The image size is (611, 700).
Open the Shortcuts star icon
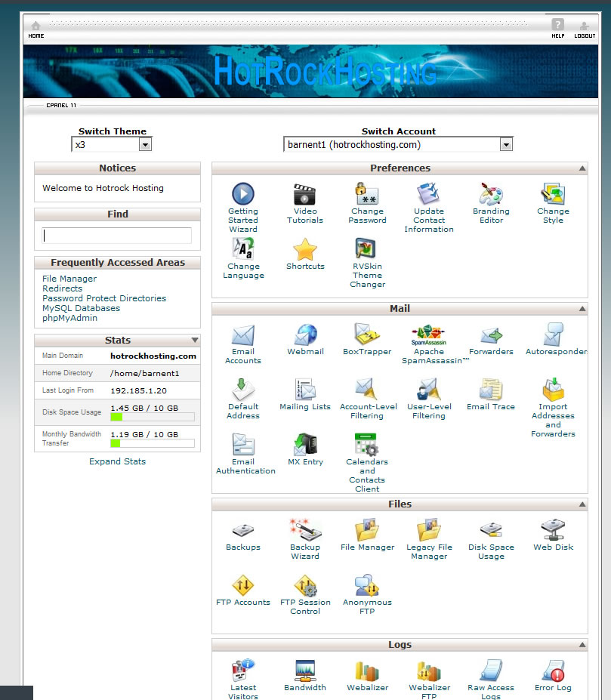coord(305,248)
